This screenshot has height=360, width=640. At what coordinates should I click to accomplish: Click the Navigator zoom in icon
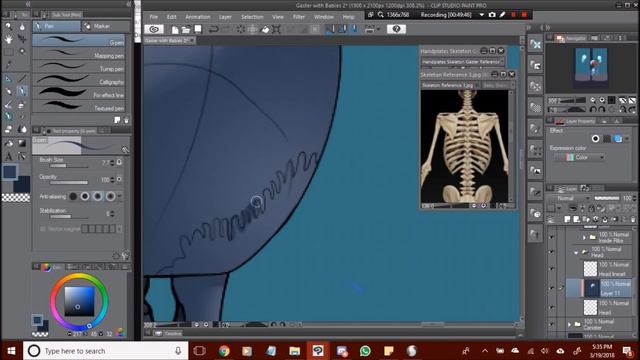pyautogui.click(x=602, y=100)
